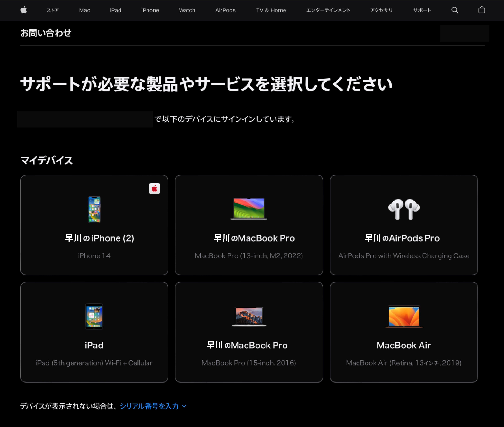The width and height of the screenshot is (504, 427).
Task: Open the ストア menu item
Action: tap(53, 10)
